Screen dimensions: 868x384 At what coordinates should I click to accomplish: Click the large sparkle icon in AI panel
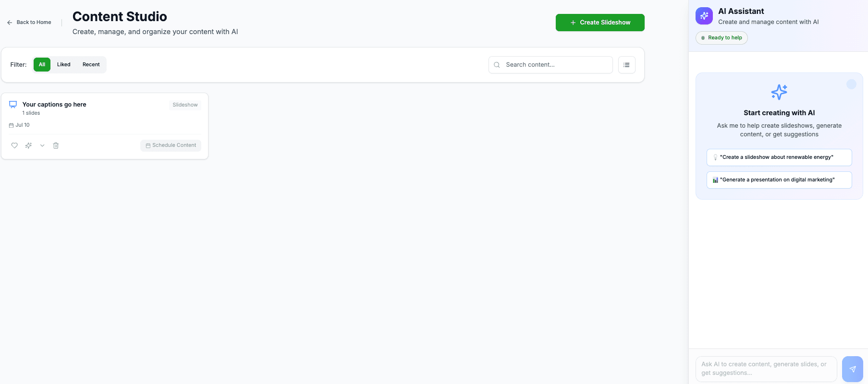(779, 92)
